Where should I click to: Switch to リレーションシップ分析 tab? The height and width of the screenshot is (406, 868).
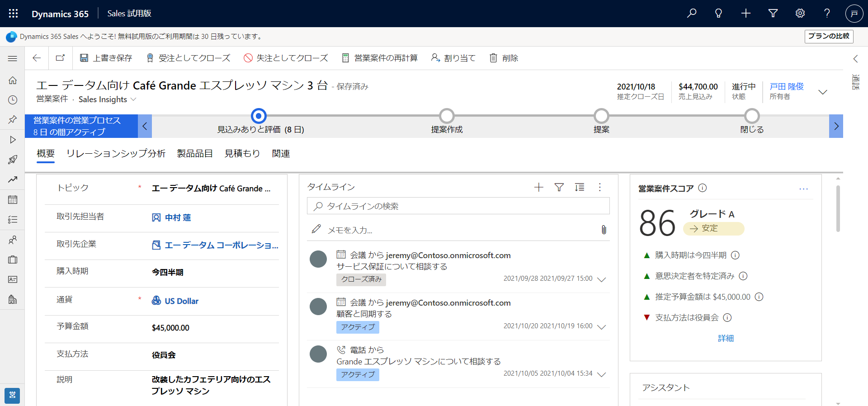(116, 154)
